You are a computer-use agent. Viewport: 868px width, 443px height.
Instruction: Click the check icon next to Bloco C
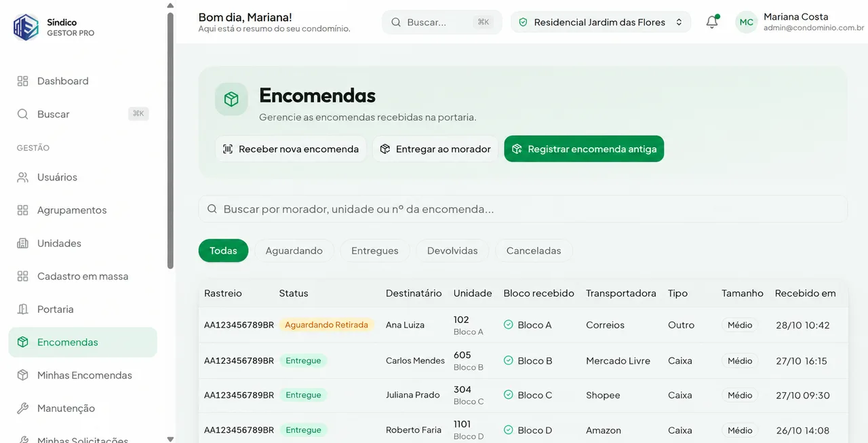pos(509,395)
